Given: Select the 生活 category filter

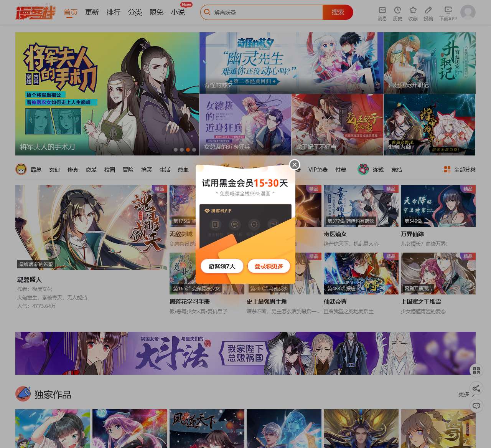Looking at the screenshot, I should tap(165, 170).
